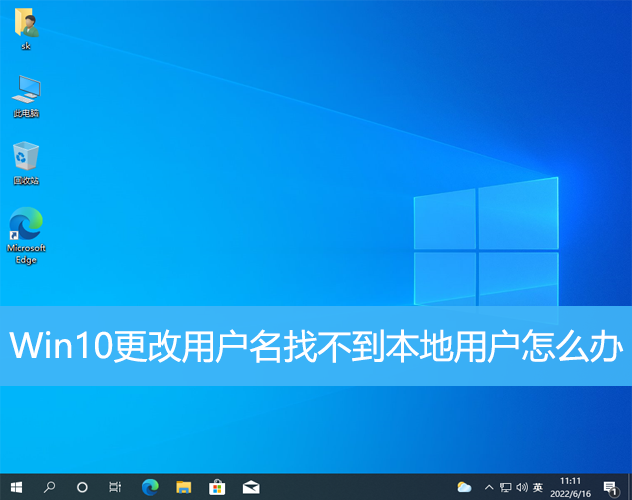Open Task View on taskbar
Image resolution: width=632 pixels, height=500 pixels.
115,487
